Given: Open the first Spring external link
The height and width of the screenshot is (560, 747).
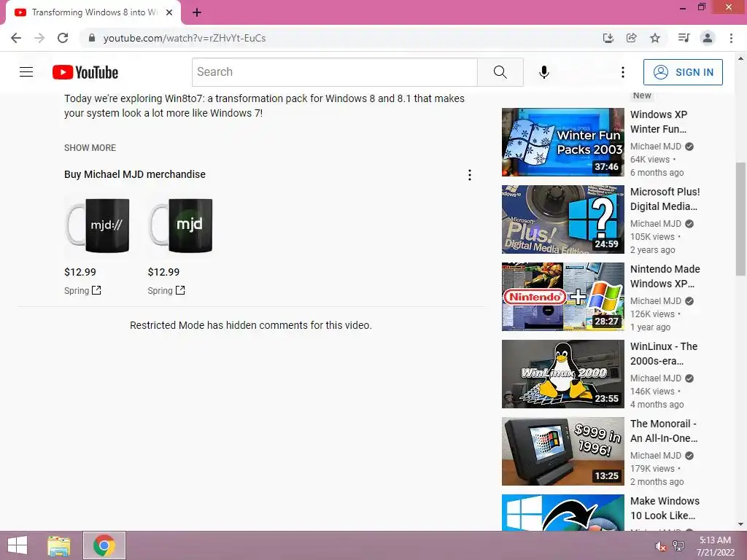Looking at the screenshot, I should (x=83, y=290).
